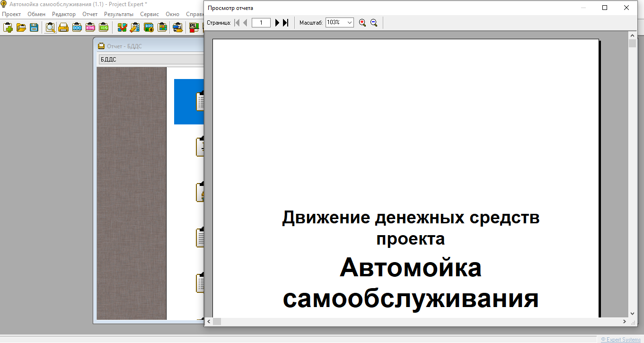The height and width of the screenshot is (343, 644).
Task: Open the БДДС combo box in report window
Action: [151, 60]
